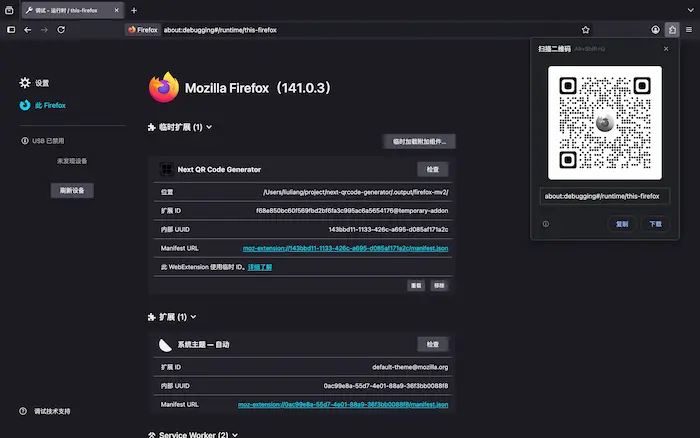The width and height of the screenshot is (700, 438).
Task: Select the debugging this-firefox tab
Action: (73, 10)
